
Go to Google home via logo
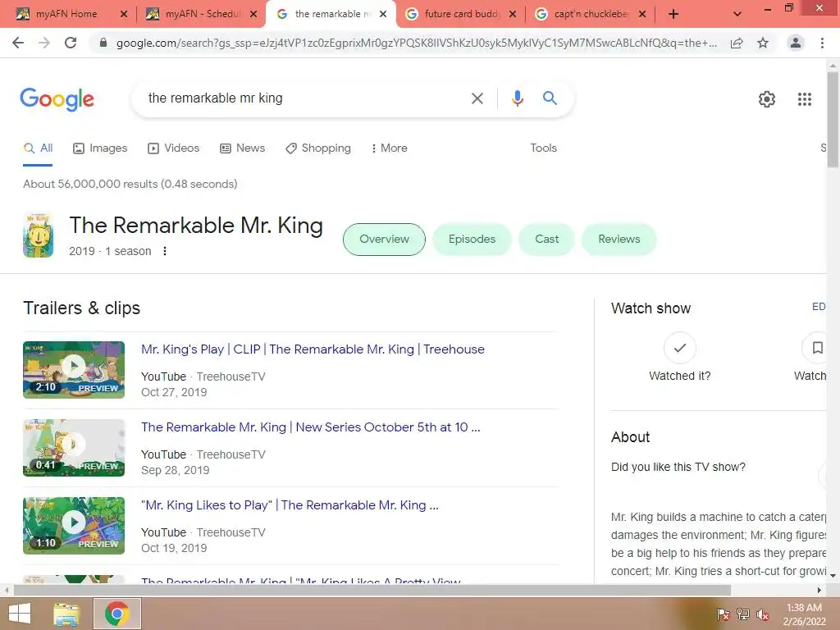pyautogui.click(x=57, y=99)
